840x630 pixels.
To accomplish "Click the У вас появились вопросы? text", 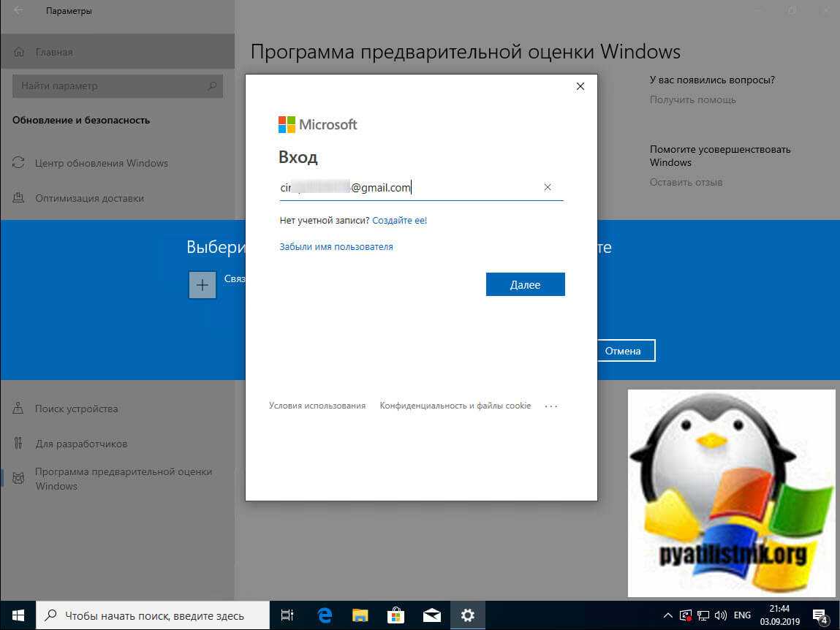I will pos(713,80).
